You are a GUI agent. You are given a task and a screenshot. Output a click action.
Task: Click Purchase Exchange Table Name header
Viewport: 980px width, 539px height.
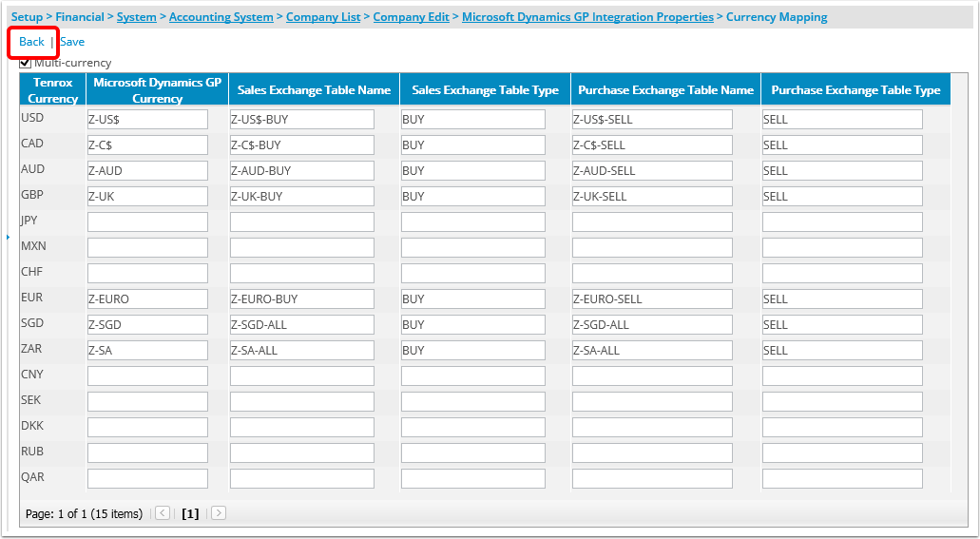(x=666, y=90)
